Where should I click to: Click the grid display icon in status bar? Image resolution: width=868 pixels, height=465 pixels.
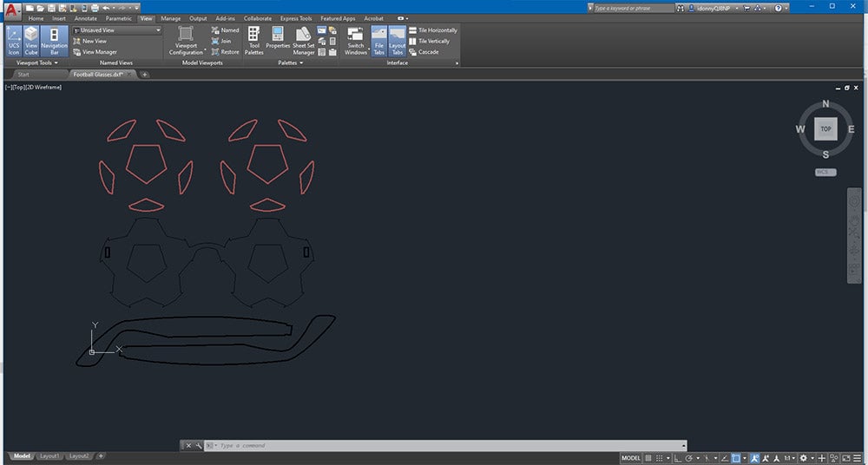pos(648,457)
